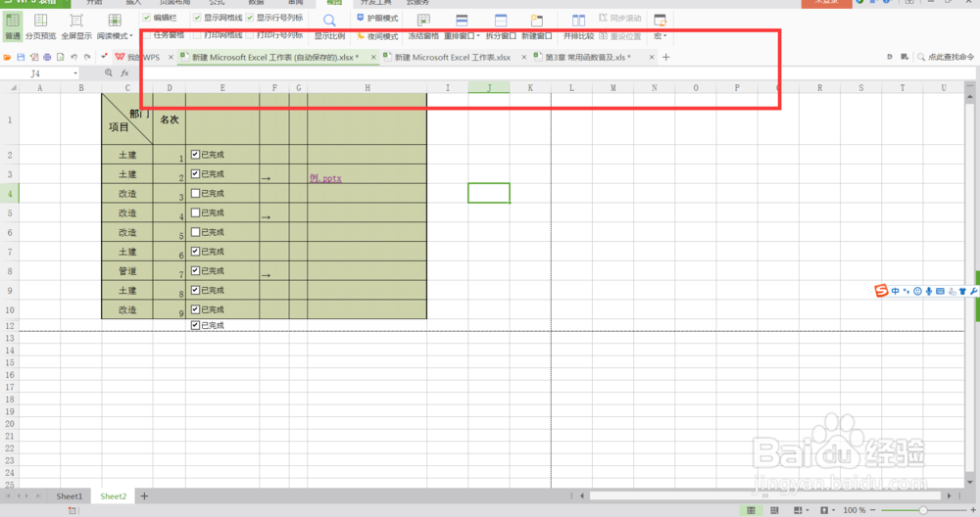The height and width of the screenshot is (517, 980).
Task: Open the reading mode dropdown in the status bar
Action: 807,511
